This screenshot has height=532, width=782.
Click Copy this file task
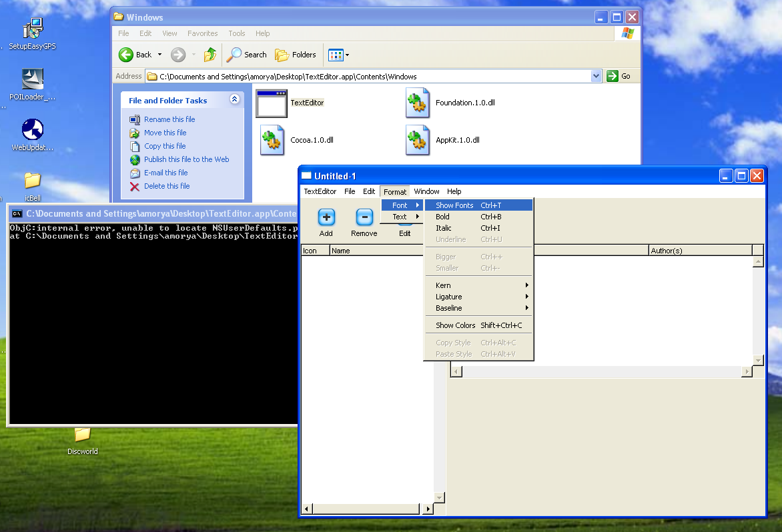pos(165,147)
